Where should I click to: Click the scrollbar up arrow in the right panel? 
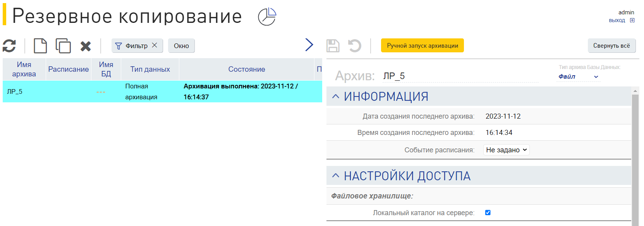pyautogui.click(x=635, y=91)
